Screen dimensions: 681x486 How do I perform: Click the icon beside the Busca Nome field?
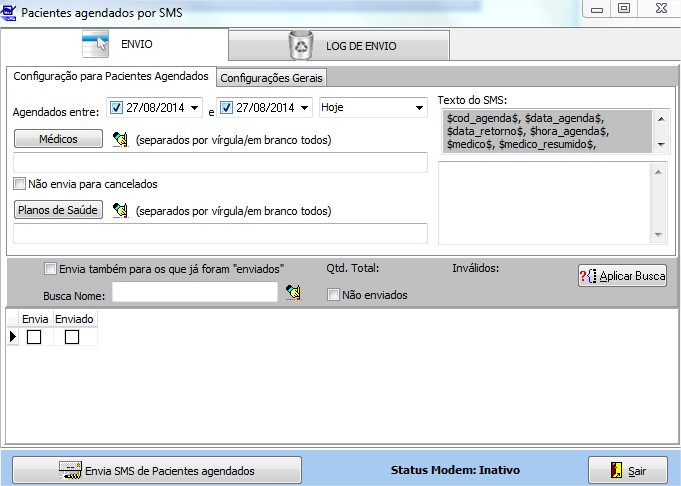coord(293,292)
